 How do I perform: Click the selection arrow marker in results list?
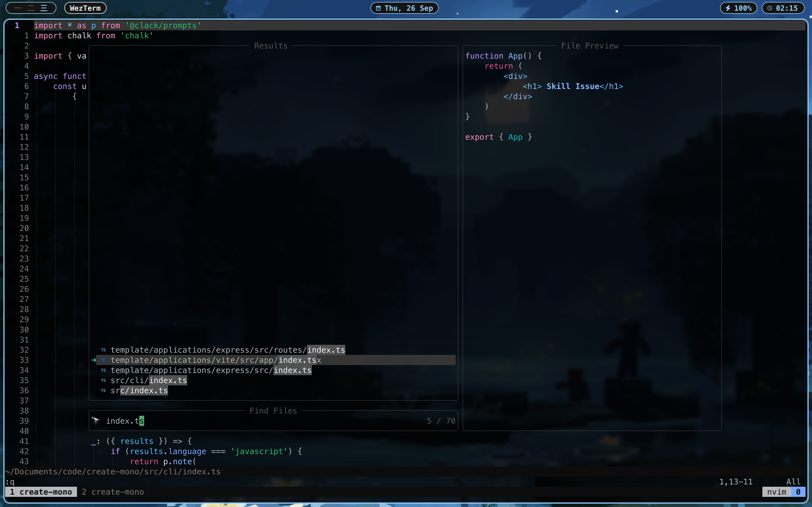tap(94, 360)
